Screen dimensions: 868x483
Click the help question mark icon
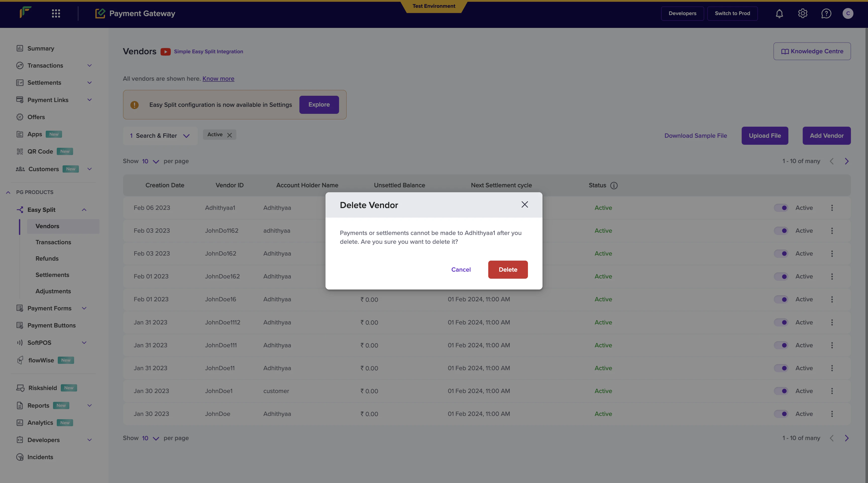coord(826,14)
